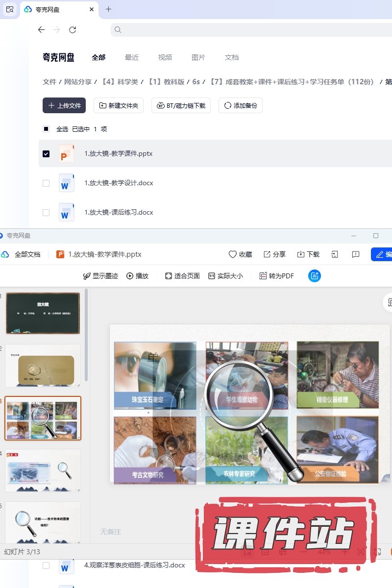This screenshot has width=392, height=588.
Task: Share the document via 分享
Action: tap(274, 254)
